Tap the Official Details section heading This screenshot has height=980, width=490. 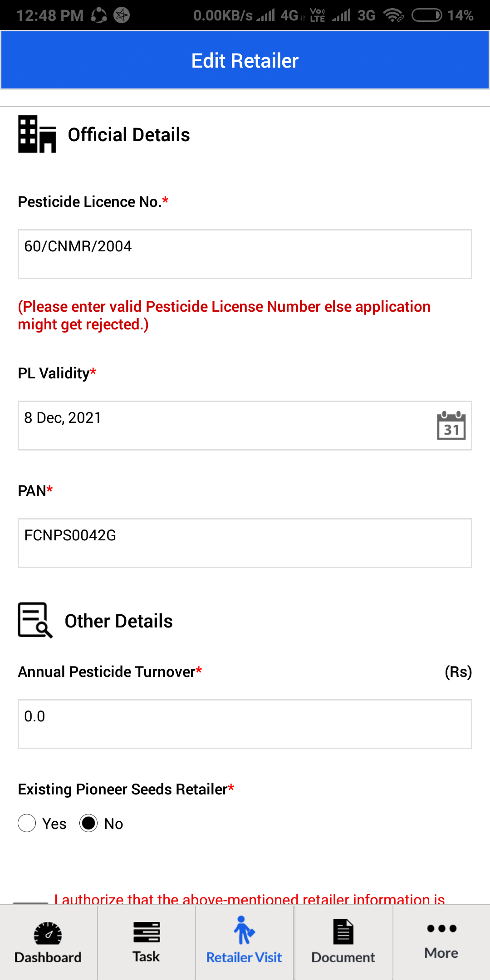pyautogui.click(x=129, y=135)
